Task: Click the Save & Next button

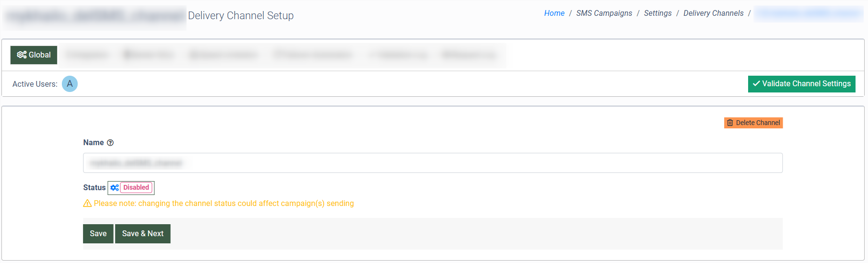Action: (x=142, y=234)
